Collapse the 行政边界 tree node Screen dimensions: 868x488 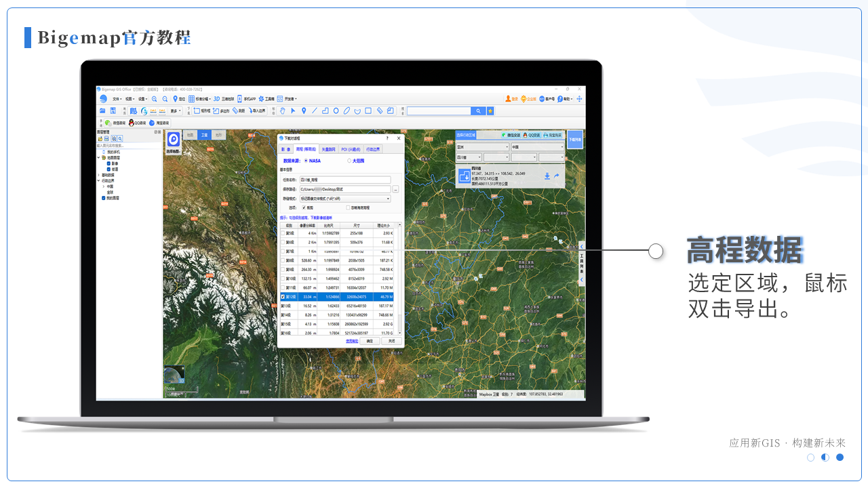pos(98,180)
